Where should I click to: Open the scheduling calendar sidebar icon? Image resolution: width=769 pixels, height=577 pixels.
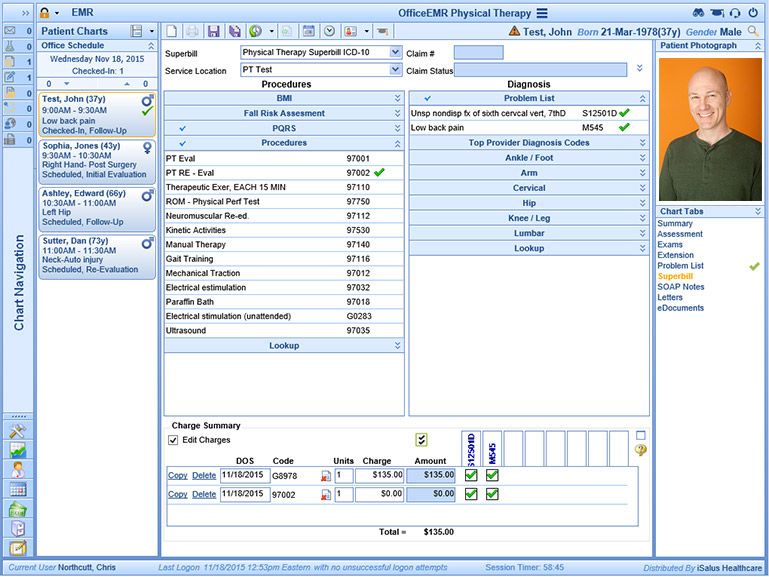(x=18, y=489)
